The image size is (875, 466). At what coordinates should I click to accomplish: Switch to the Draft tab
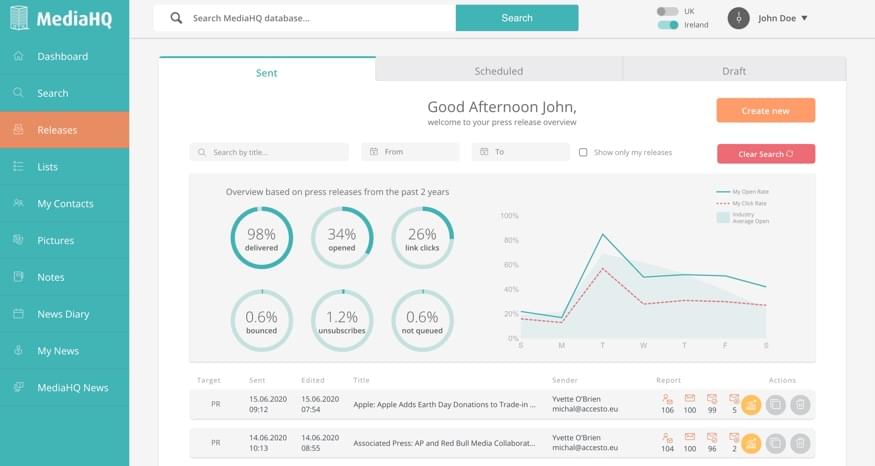734,71
